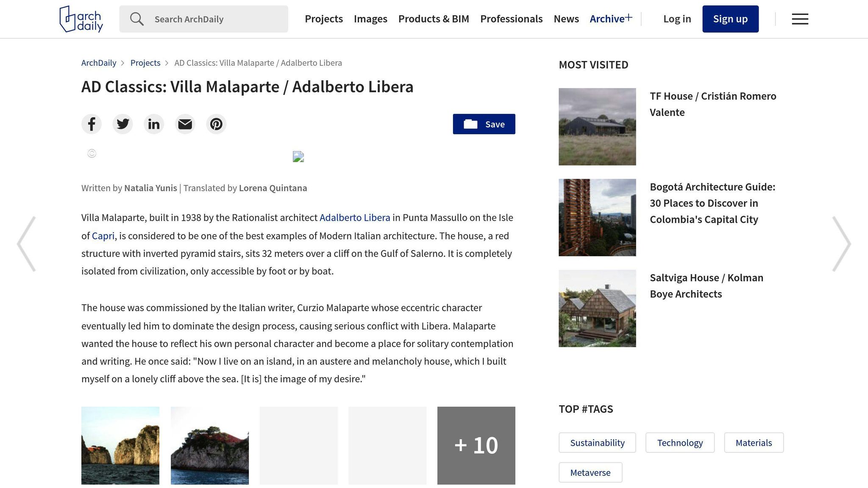Open the ArchDaily home page via the logo
Viewport: 868px width, 488px height.
click(x=80, y=19)
